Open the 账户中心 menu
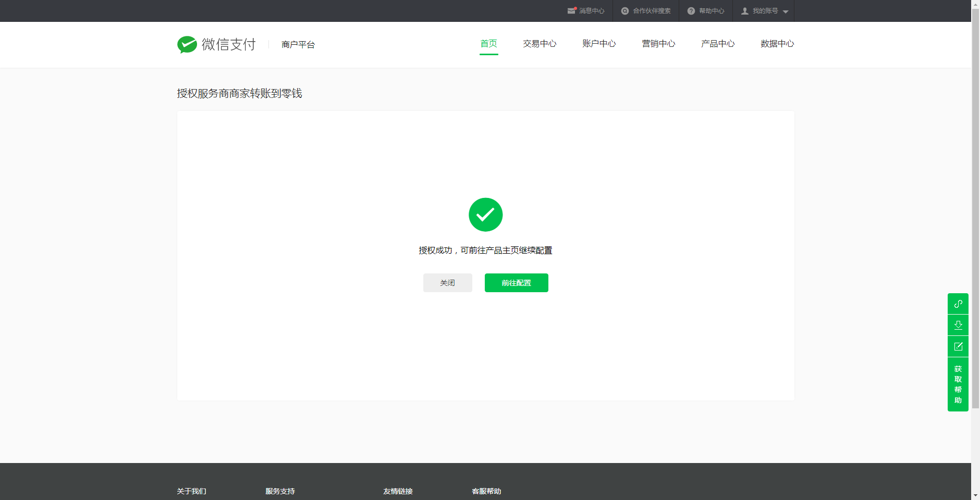The height and width of the screenshot is (500, 980). [599, 44]
